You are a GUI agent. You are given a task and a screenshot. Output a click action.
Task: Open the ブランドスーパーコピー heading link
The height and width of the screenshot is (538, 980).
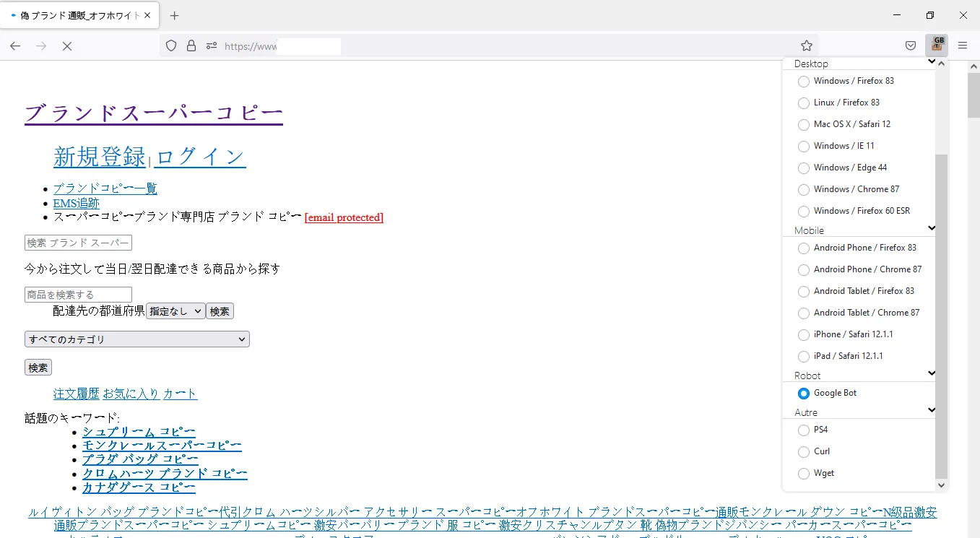(154, 113)
